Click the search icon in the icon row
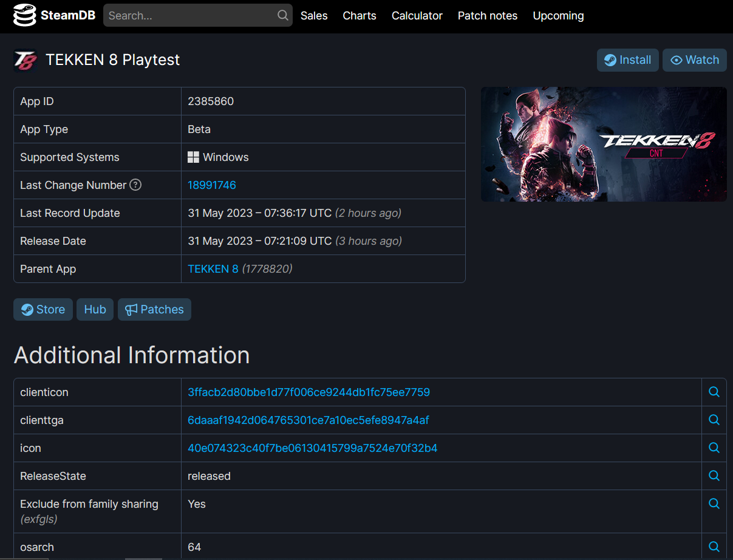733x560 pixels. 714,448
